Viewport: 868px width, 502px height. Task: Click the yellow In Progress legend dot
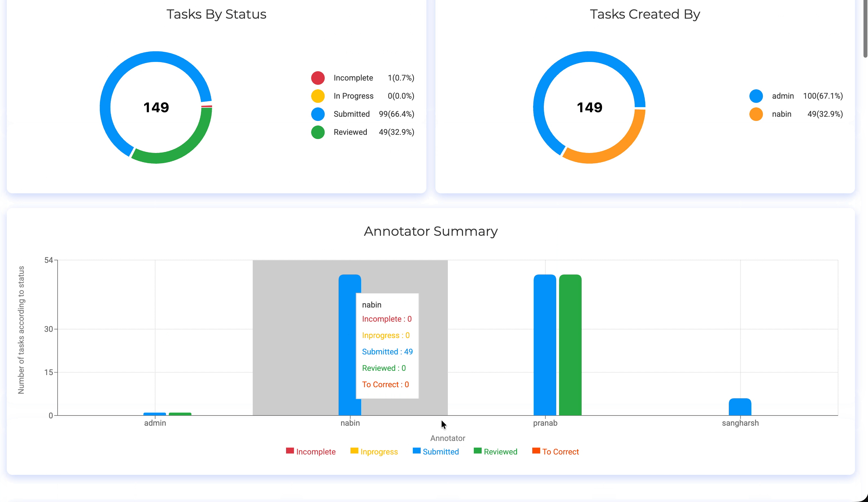pyautogui.click(x=318, y=96)
